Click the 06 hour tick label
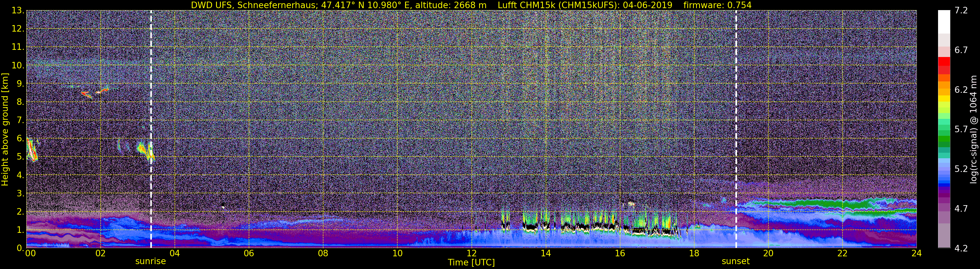980x269 pixels. [x=249, y=253]
